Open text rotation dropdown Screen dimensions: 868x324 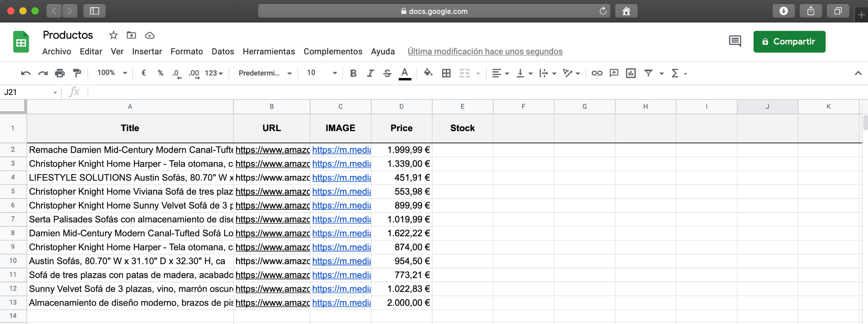(x=571, y=73)
